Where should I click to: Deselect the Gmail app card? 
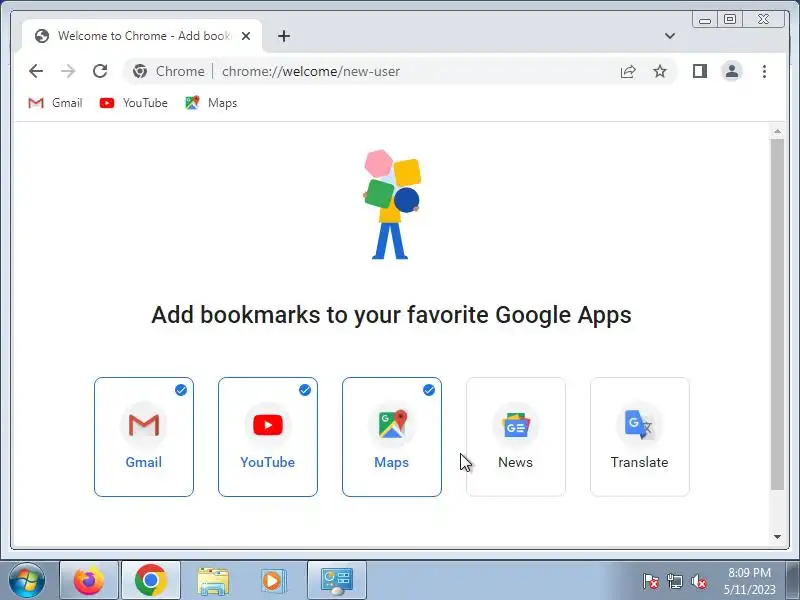[144, 437]
